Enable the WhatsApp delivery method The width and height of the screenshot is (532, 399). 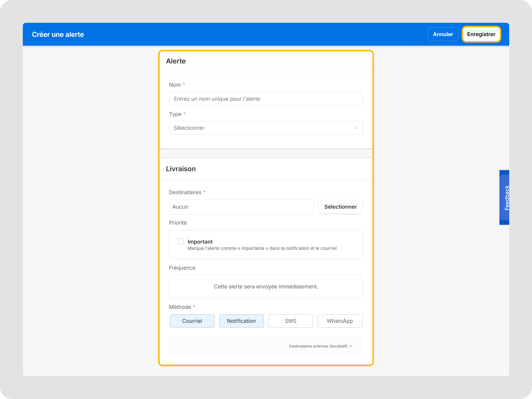pos(340,321)
